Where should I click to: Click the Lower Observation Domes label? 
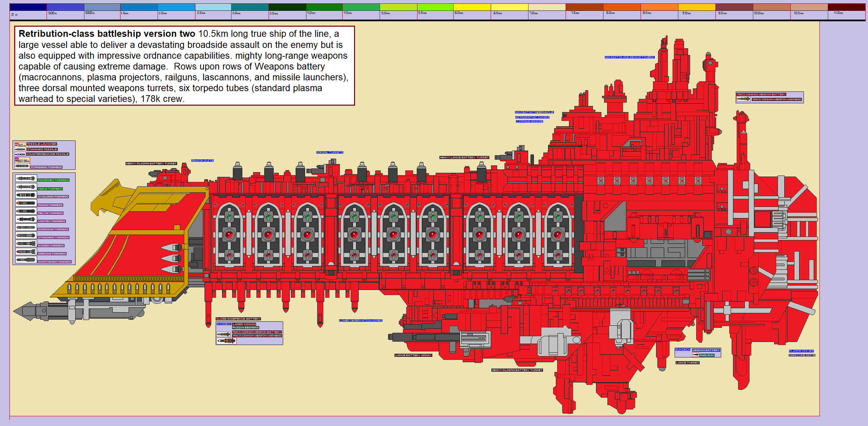pyautogui.click(x=361, y=321)
